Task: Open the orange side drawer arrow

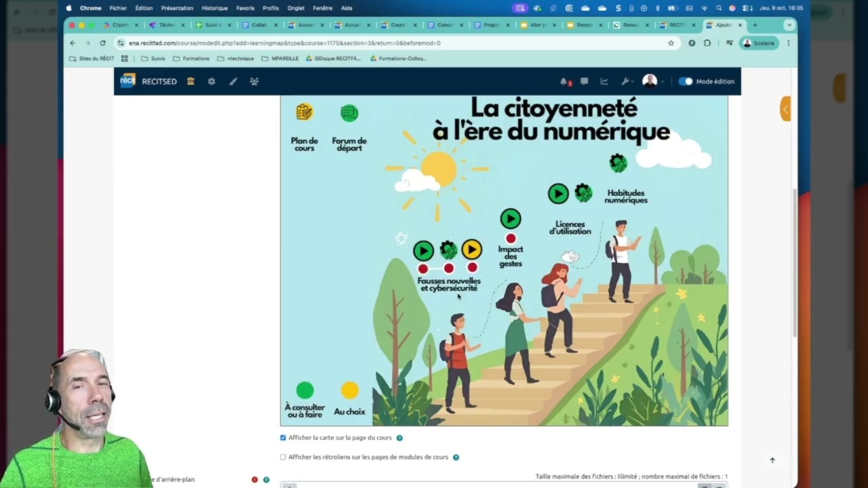Action: [x=785, y=108]
